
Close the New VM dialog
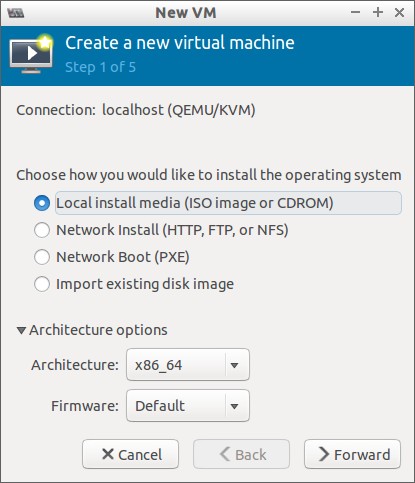coord(399,13)
